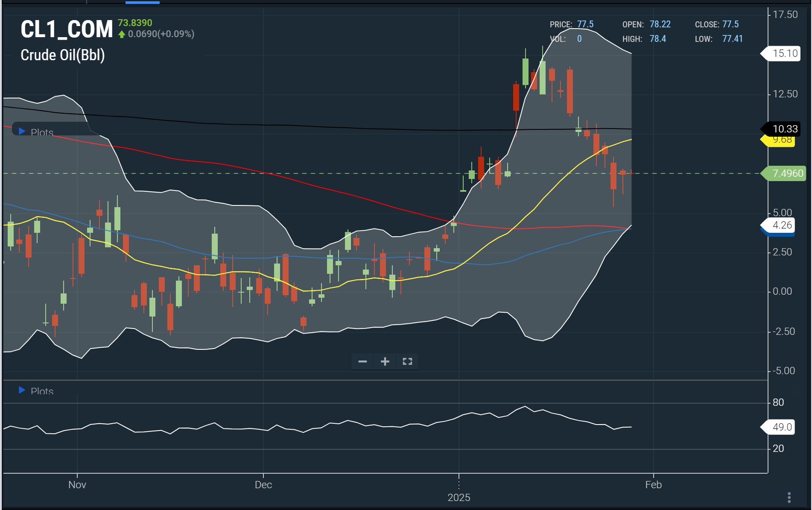Open the three-dot options menu
This screenshot has height=510, width=812.
[x=789, y=497]
